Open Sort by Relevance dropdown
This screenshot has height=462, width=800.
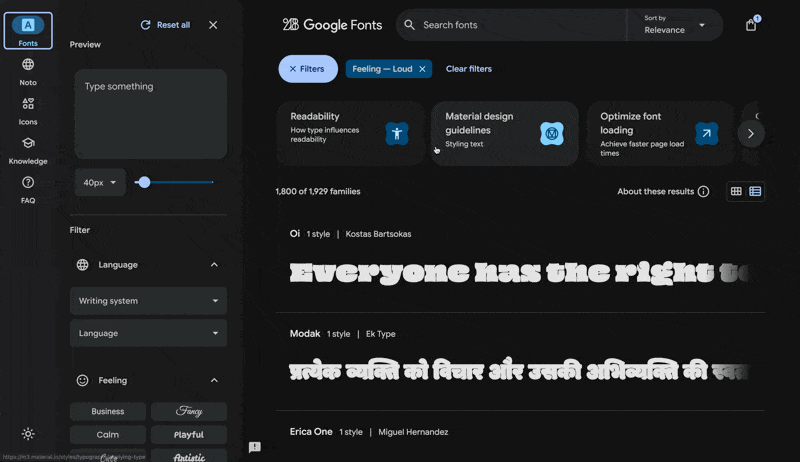[x=675, y=25]
